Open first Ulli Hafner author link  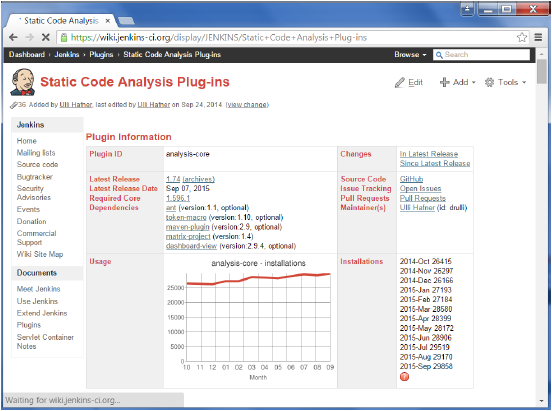pos(76,105)
